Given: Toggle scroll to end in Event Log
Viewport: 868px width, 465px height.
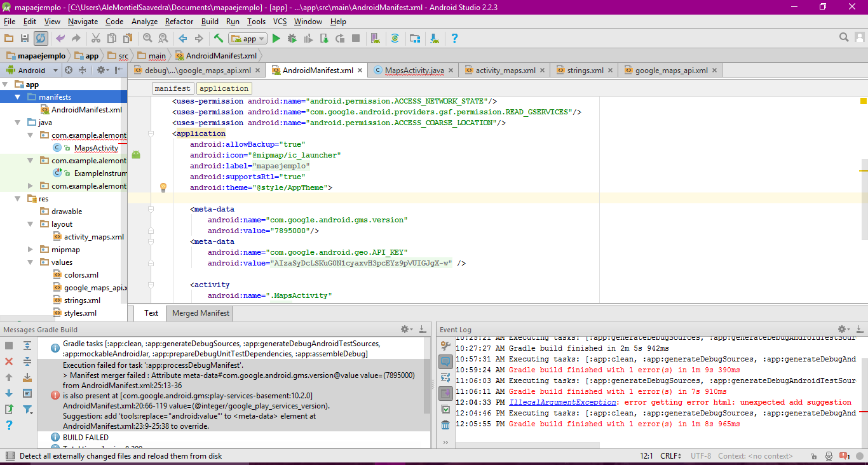Looking at the screenshot, I should point(445,393).
